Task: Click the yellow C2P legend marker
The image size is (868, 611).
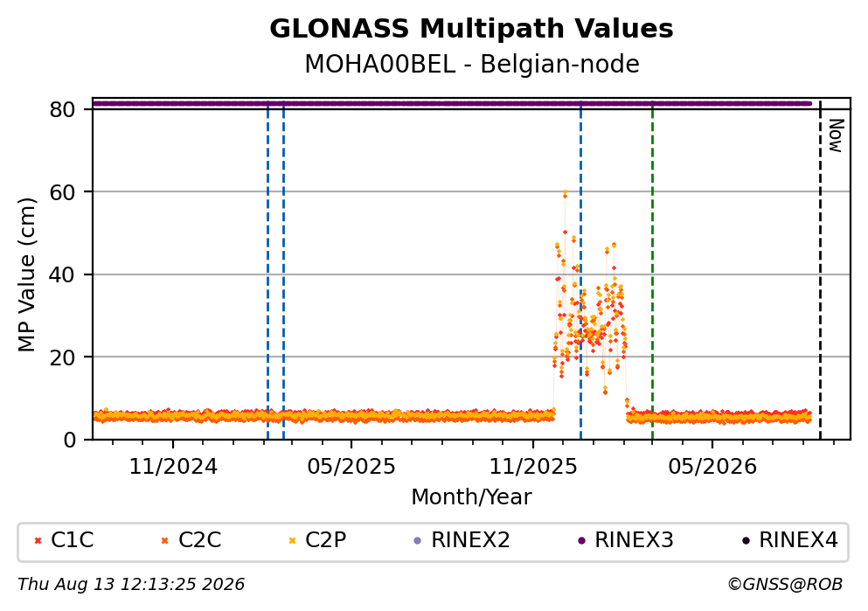Action: 292,540
